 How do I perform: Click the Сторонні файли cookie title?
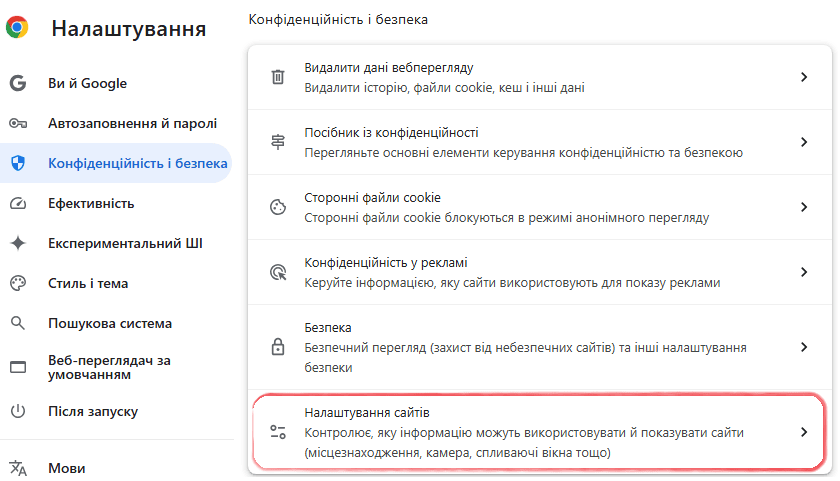(x=372, y=197)
